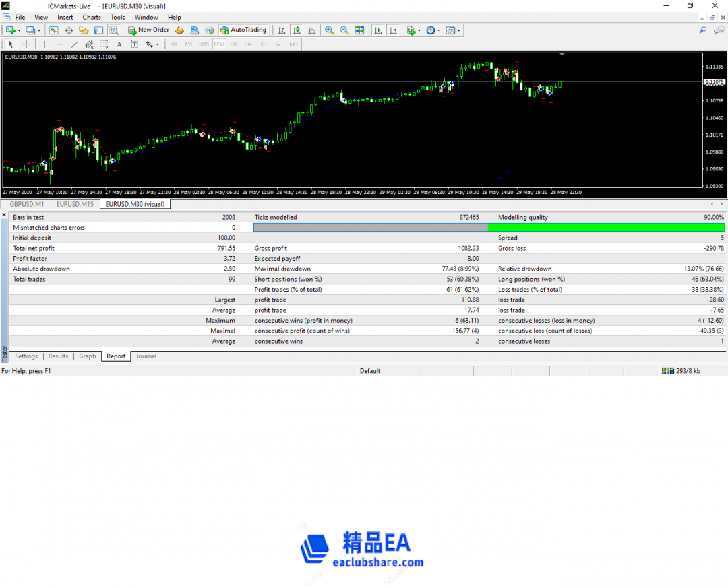Click the Default profile in status bar

[370, 370]
